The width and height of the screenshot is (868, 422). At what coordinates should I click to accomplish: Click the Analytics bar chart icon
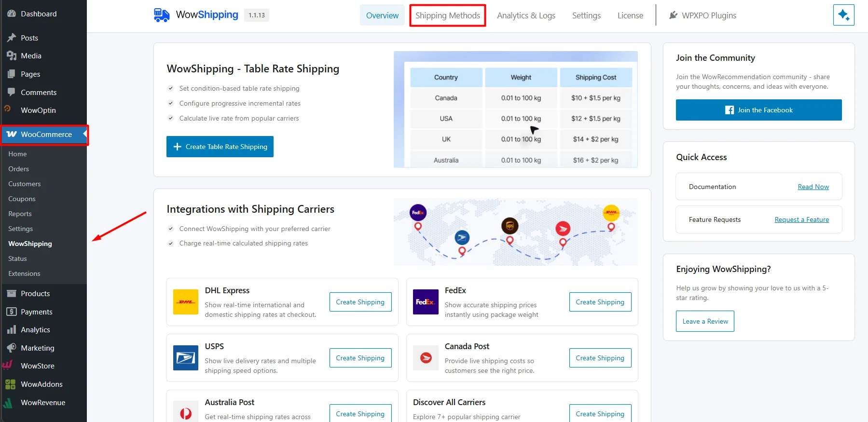tap(12, 330)
